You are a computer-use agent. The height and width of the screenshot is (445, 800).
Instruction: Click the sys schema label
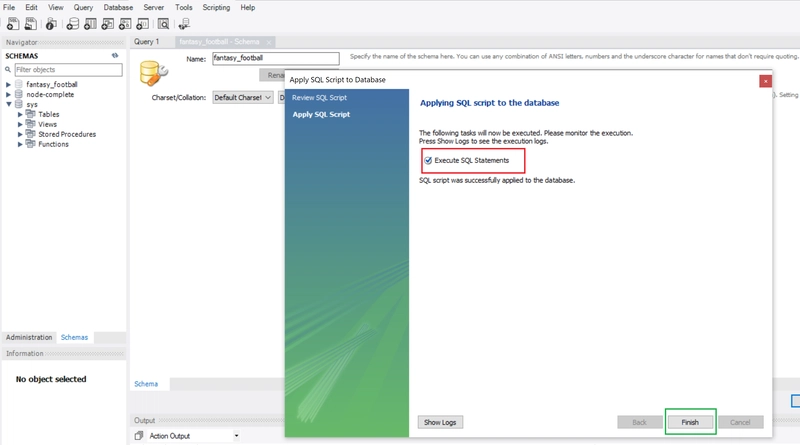pyautogui.click(x=32, y=104)
